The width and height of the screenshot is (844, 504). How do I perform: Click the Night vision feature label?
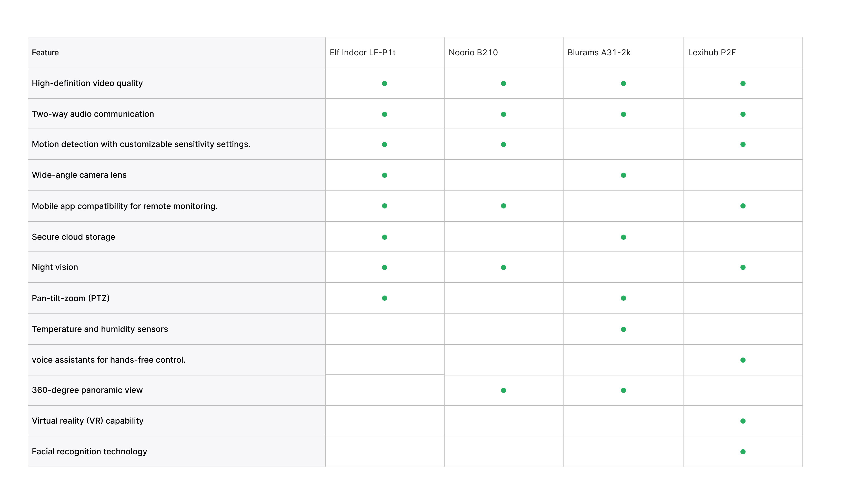point(55,267)
